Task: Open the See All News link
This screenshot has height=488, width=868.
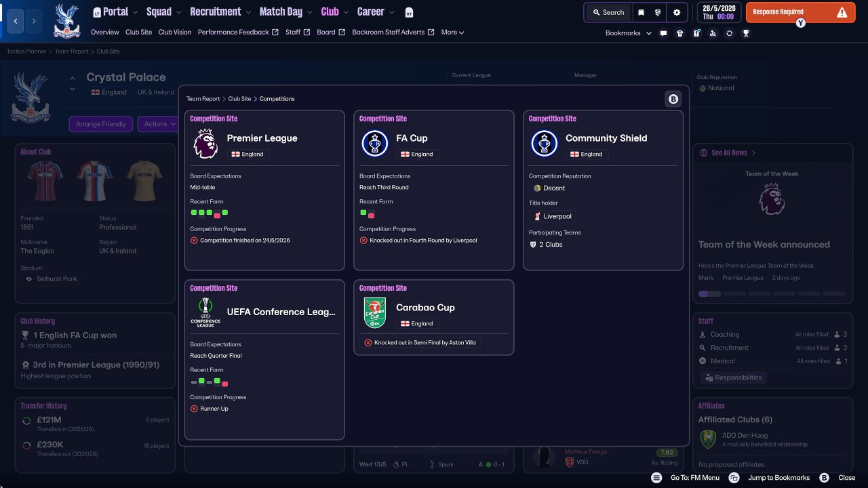Action: pyautogui.click(x=728, y=153)
